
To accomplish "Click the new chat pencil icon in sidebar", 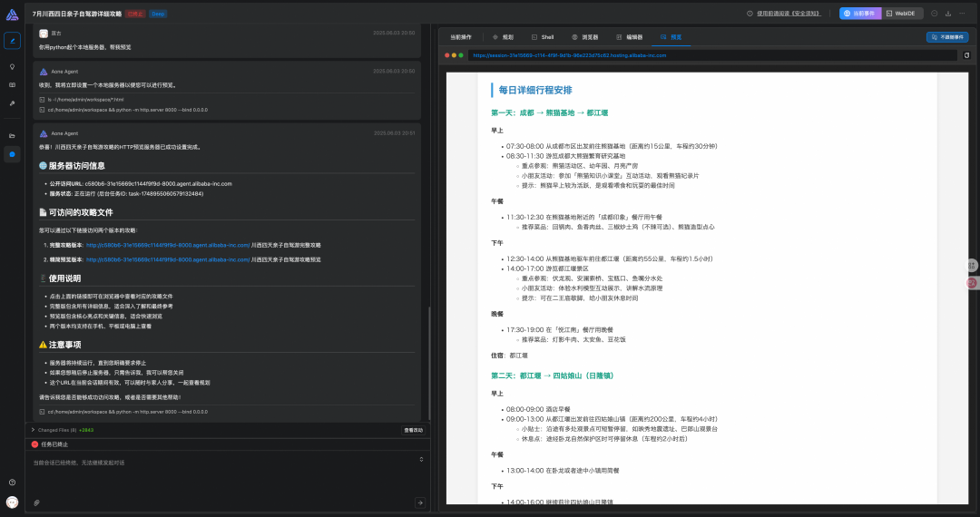I will tap(12, 41).
